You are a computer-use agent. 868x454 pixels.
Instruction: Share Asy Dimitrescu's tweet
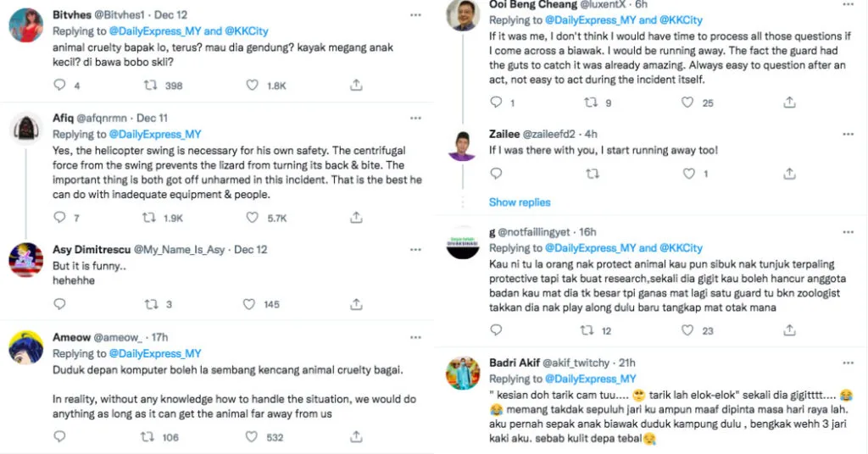click(356, 304)
